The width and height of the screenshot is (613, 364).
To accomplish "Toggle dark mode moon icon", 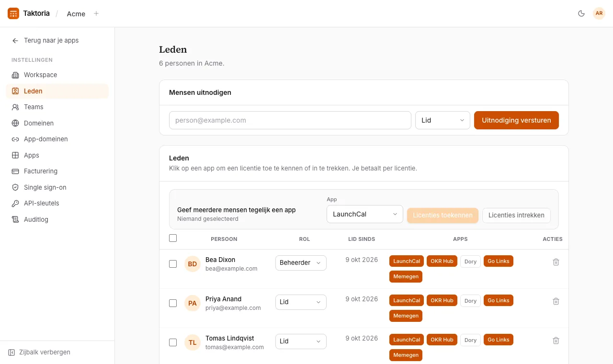I will [581, 13].
